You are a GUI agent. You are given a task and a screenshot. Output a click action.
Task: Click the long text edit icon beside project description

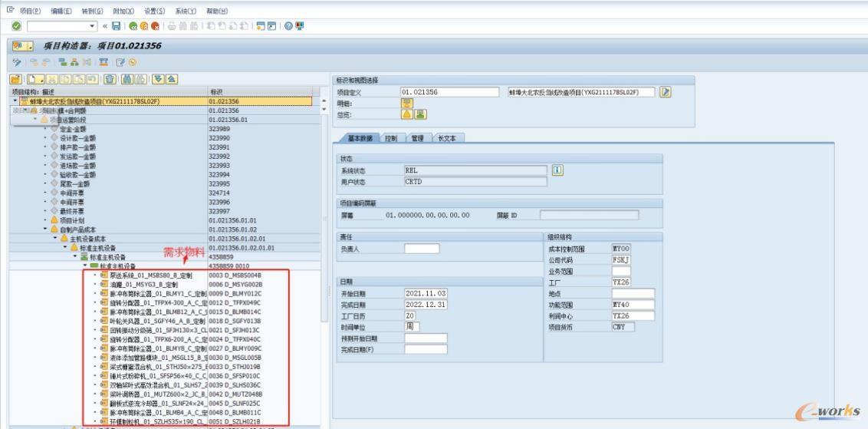[x=666, y=92]
